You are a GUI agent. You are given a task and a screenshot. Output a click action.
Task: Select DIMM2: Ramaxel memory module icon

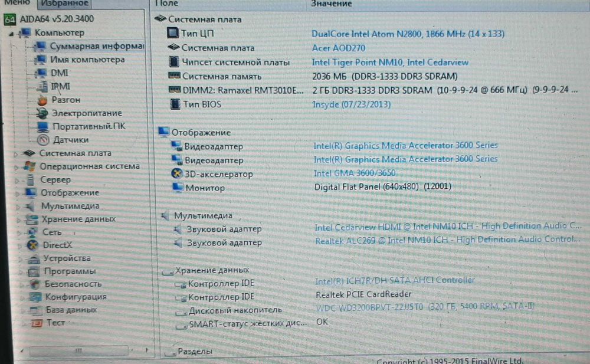pos(175,90)
